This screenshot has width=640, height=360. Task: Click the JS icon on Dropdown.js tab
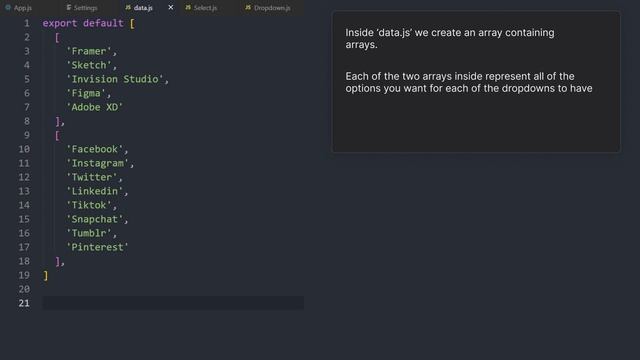pos(248,7)
